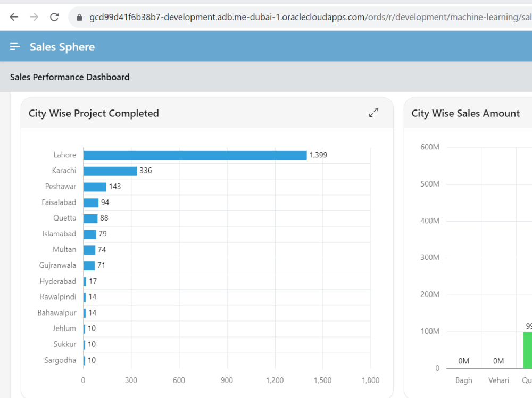Click the Bahawalpur axis label
Viewport: 532px width, 398px height.
57,313
